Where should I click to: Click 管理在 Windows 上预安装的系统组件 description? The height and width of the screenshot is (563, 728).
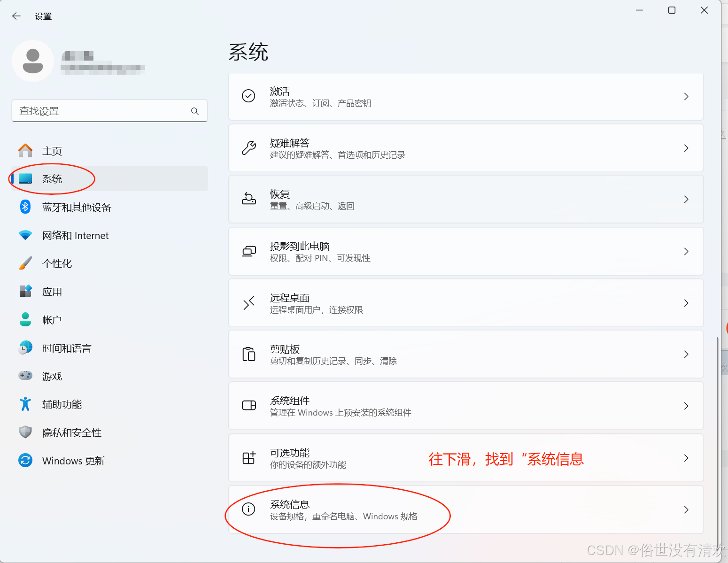coord(341,413)
